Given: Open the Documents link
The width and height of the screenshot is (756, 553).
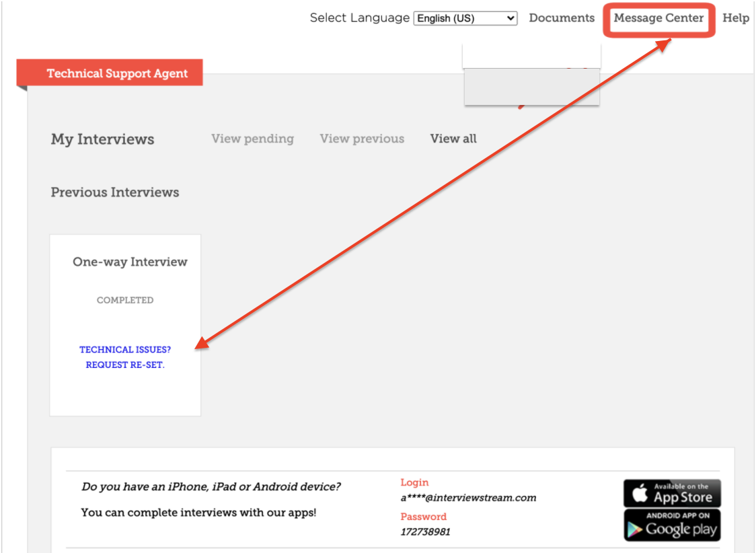Looking at the screenshot, I should point(562,18).
